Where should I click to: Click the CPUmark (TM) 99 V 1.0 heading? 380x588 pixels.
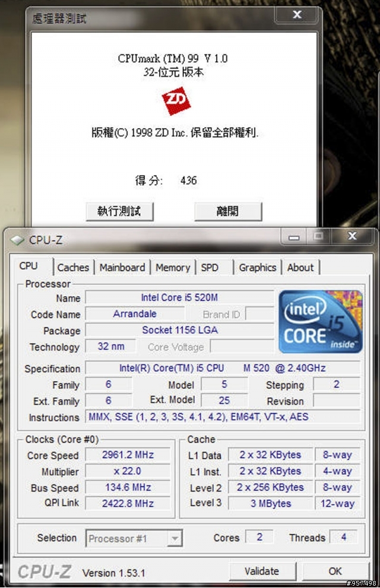pos(173,58)
